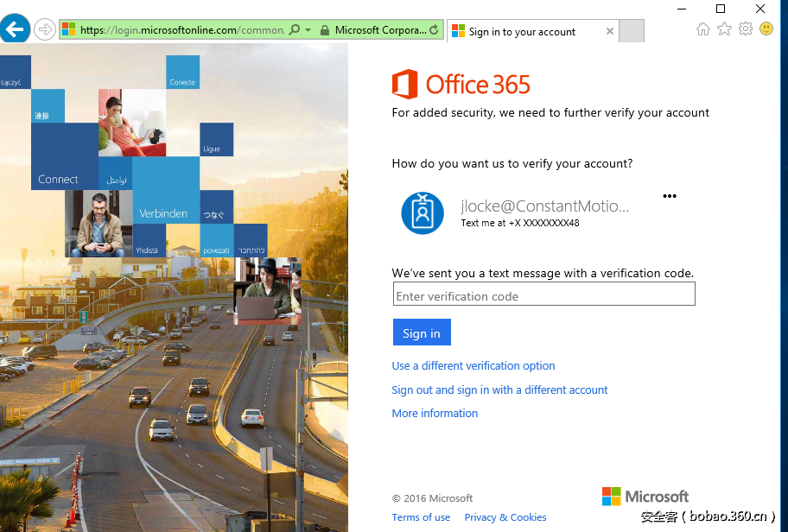The width and height of the screenshot is (788, 532).
Task: Click 'Sign out and sign in with a different account'
Action: (x=499, y=389)
